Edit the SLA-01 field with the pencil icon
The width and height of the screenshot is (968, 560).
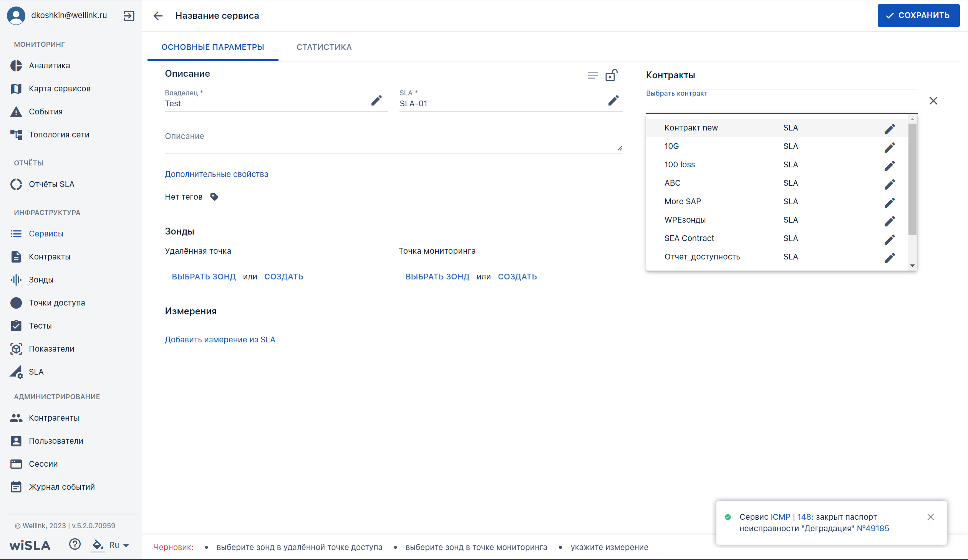click(613, 101)
